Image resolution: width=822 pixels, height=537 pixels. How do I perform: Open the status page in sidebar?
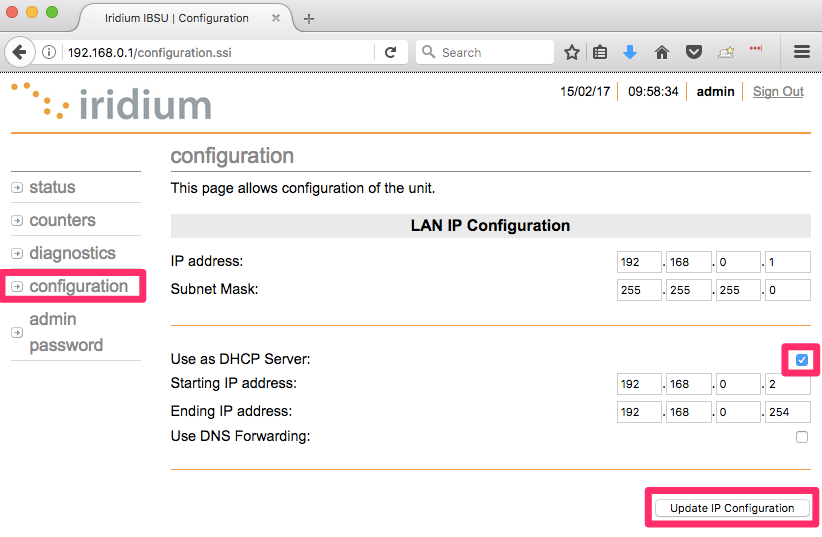click(x=52, y=187)
